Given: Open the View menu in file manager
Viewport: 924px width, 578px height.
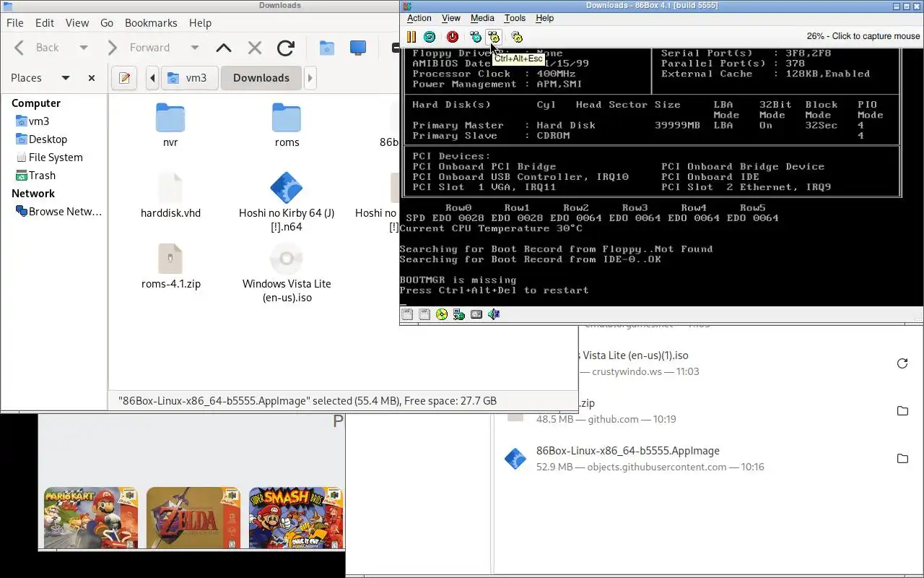Looking at the screenshot, I should click(77, 23).
